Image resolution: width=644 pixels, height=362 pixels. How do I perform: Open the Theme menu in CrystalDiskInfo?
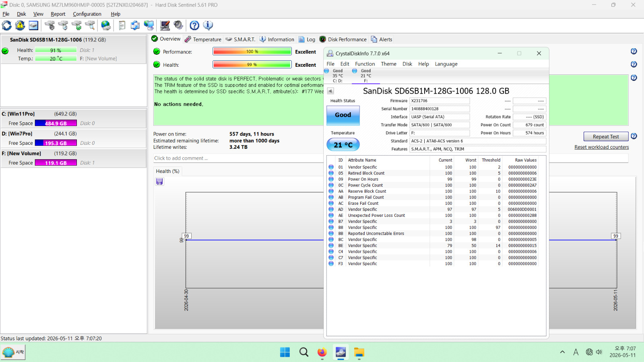(388, 64)
